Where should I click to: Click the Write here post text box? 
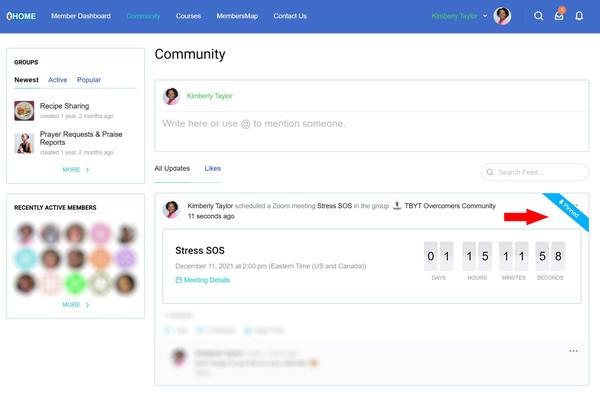[x=372, y=131]
